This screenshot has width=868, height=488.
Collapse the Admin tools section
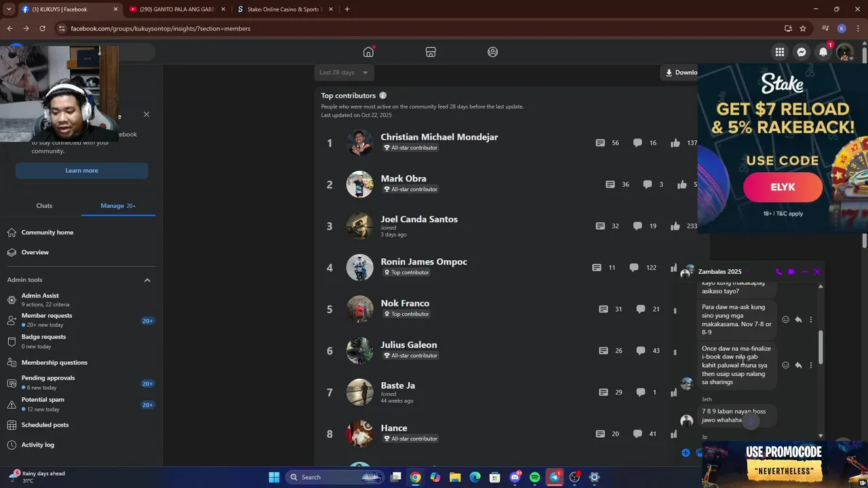point(147,280)
